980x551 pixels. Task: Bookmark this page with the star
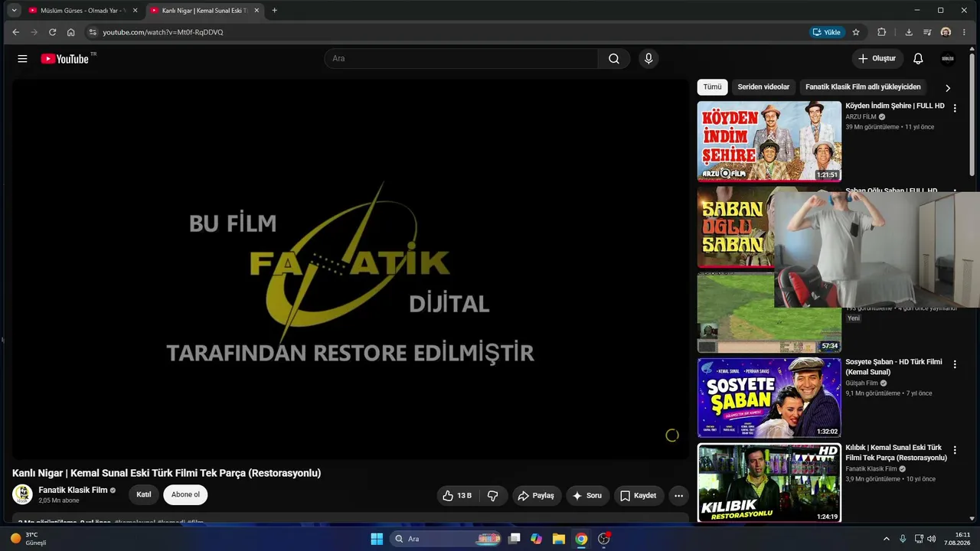tap(856, 32)
